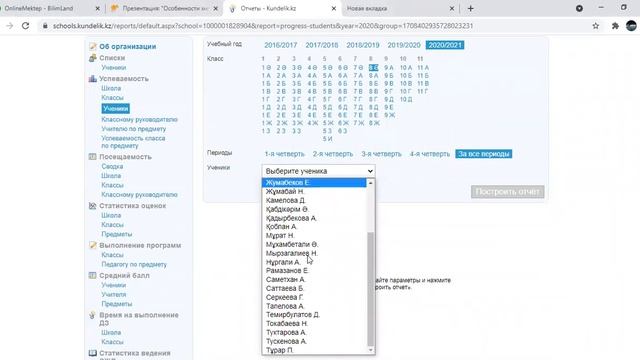This screenshot has width=640, height=360.
Task: Open the browser extensions puzzle icon
Action: 615,26
